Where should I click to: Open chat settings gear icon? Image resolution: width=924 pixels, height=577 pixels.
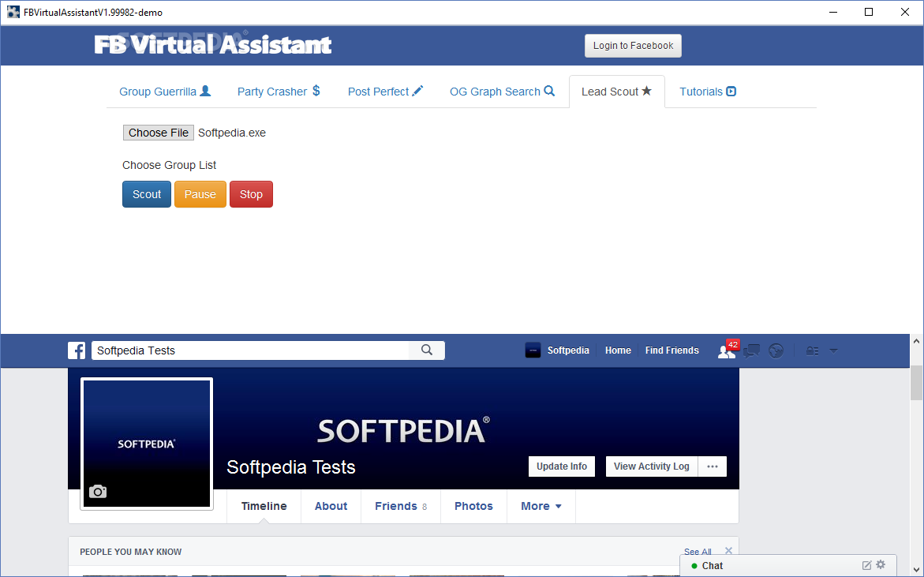(x=881, y=564)
